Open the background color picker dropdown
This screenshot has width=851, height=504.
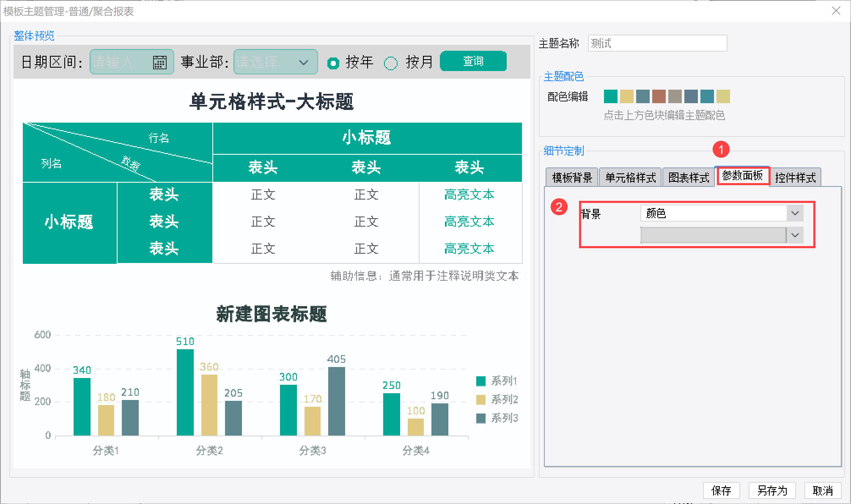795,235
